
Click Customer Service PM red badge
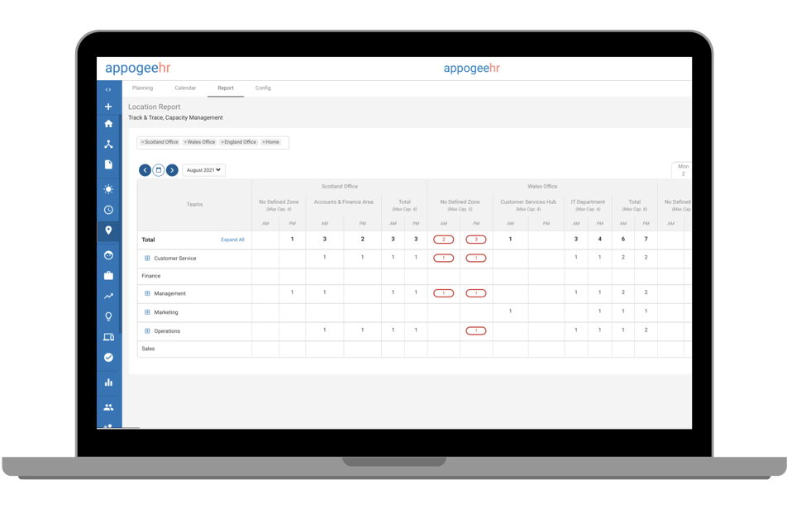click(x=476, y=258)
